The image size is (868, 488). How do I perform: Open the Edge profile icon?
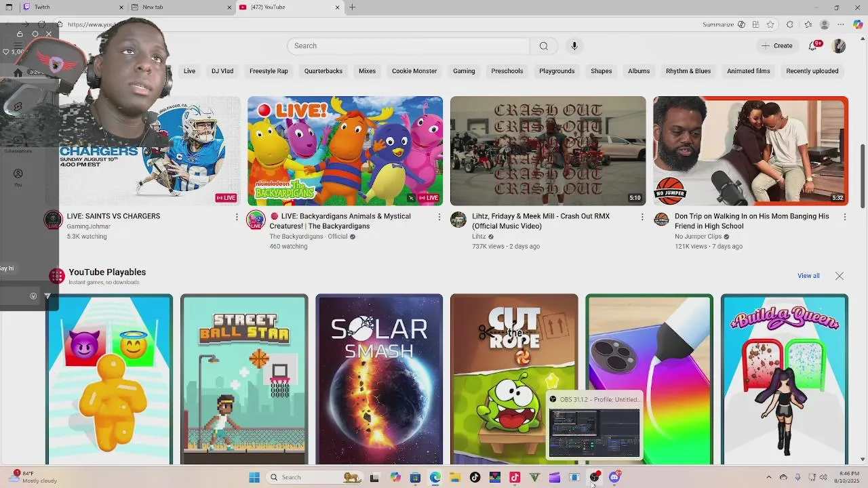[824, 24]
